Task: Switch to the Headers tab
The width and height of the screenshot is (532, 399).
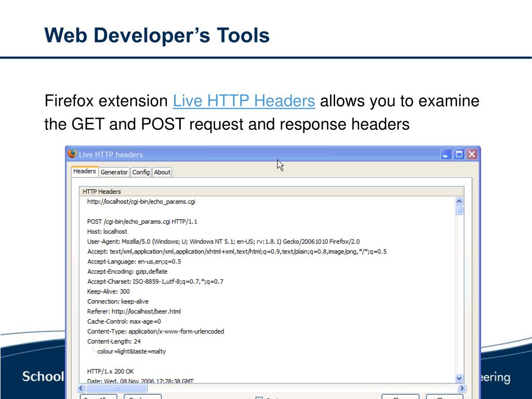Action: click(x=85, y=171)
